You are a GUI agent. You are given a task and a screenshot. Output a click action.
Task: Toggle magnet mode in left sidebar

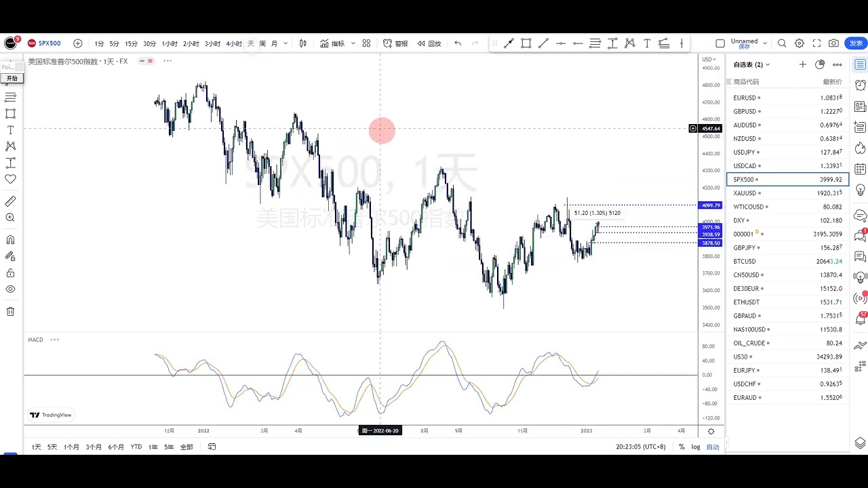[x=10, y=240]
